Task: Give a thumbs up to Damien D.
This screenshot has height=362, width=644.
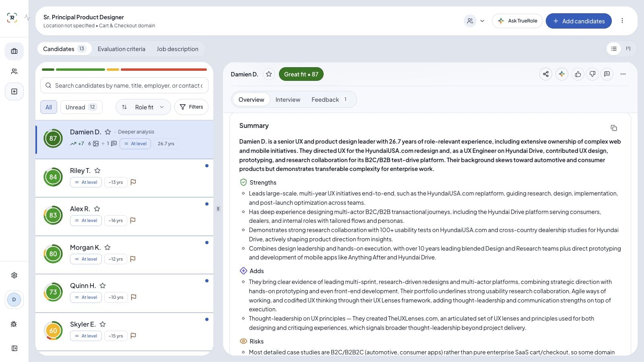Action: click(578, 74)
